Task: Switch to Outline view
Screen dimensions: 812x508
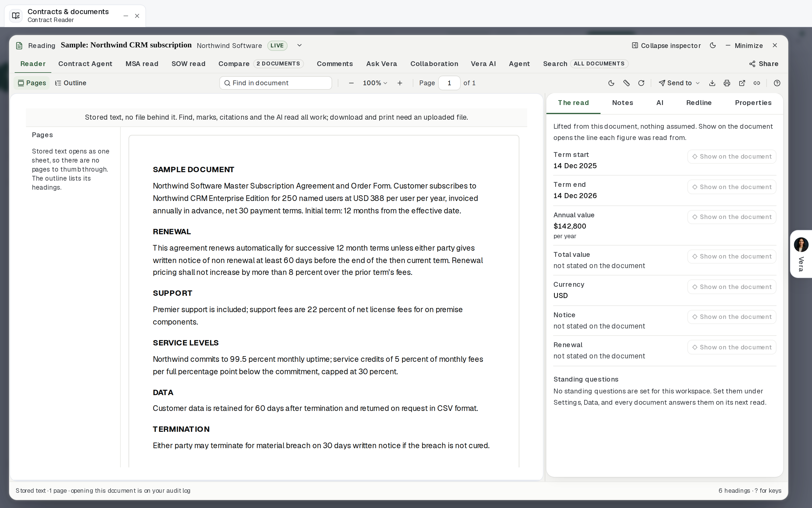Action: click(x=71, y=83)
